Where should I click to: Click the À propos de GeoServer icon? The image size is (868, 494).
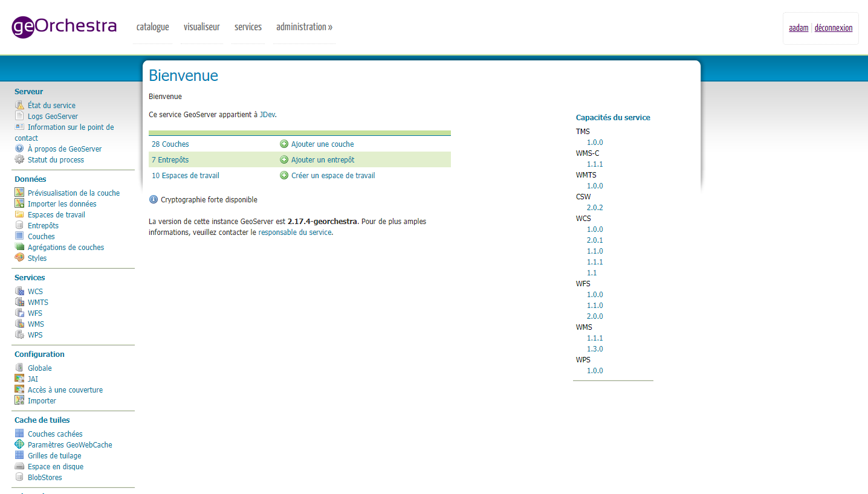[19, 149]
